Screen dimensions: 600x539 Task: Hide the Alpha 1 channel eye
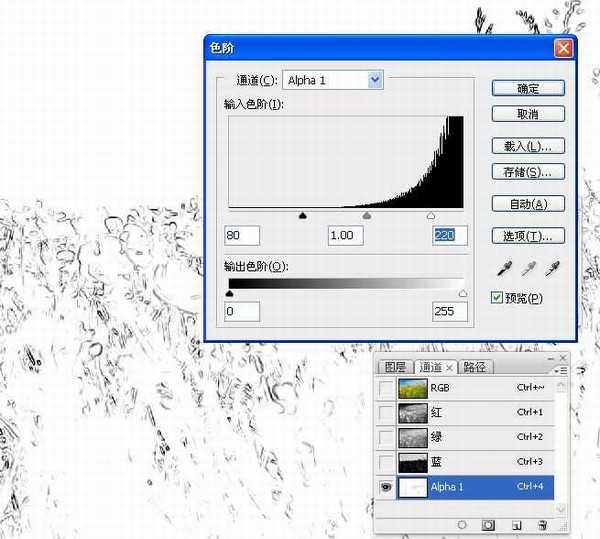[x=385, y=486]
